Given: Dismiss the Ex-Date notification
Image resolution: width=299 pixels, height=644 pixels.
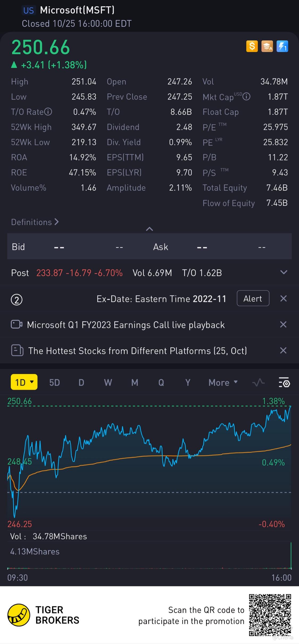Looking at the screenshot, I should (283, 299).
